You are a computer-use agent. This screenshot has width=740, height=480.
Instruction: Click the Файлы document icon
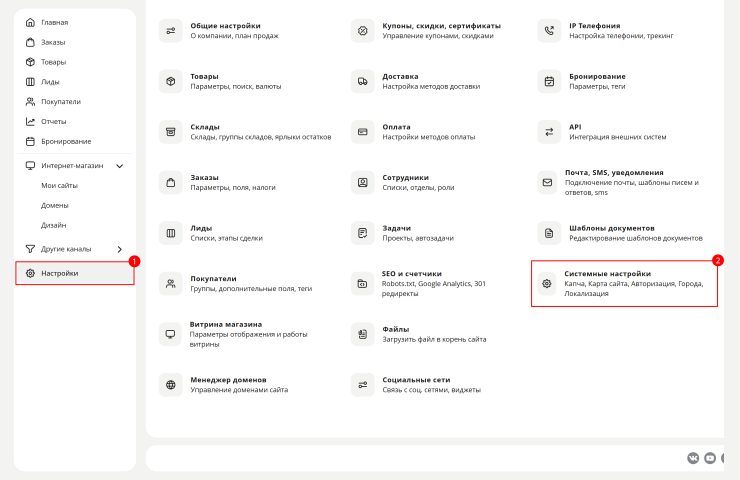362,334
